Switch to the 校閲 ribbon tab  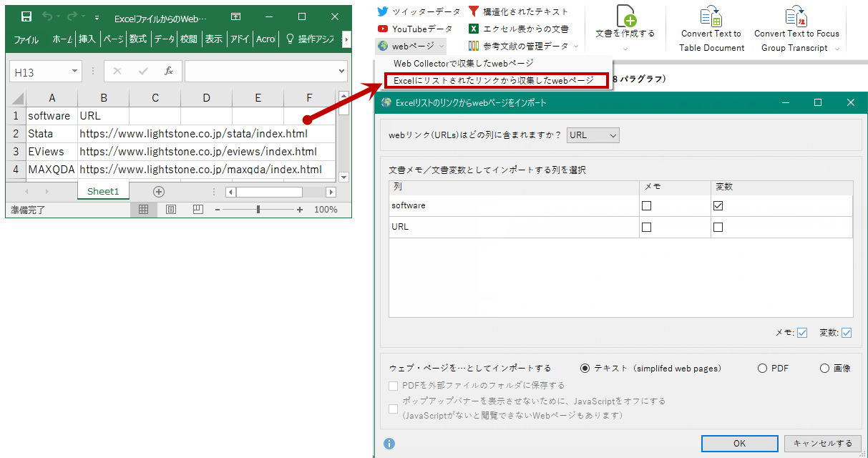189,39
